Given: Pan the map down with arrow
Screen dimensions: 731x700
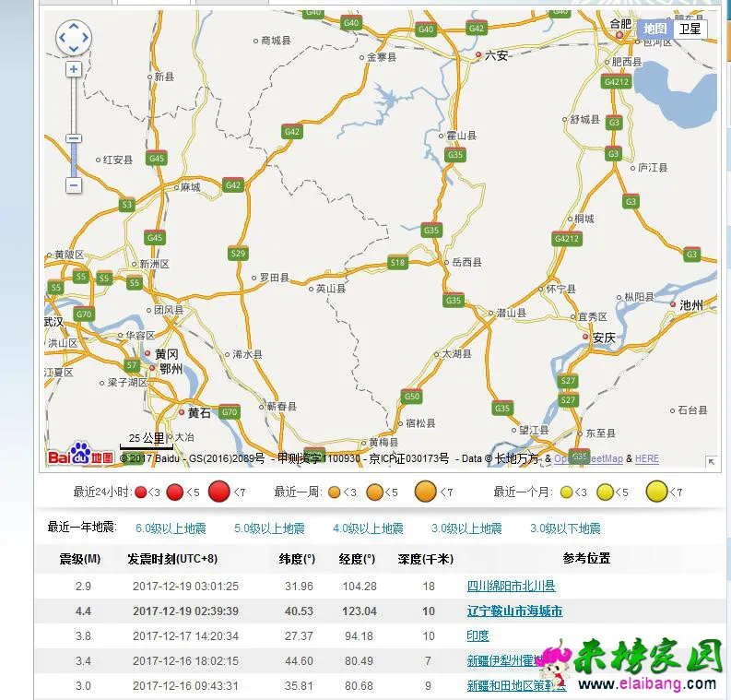Looking at the screenshot, I should [74, 49].
